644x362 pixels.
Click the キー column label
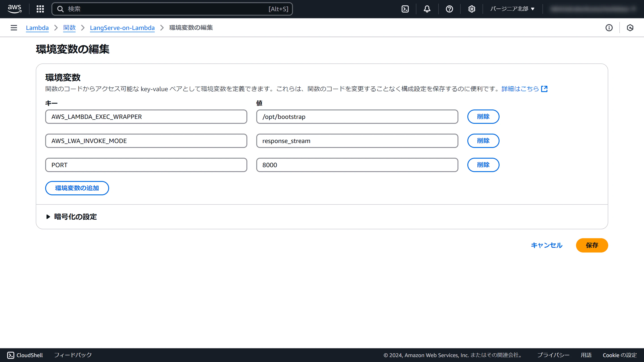51,103
